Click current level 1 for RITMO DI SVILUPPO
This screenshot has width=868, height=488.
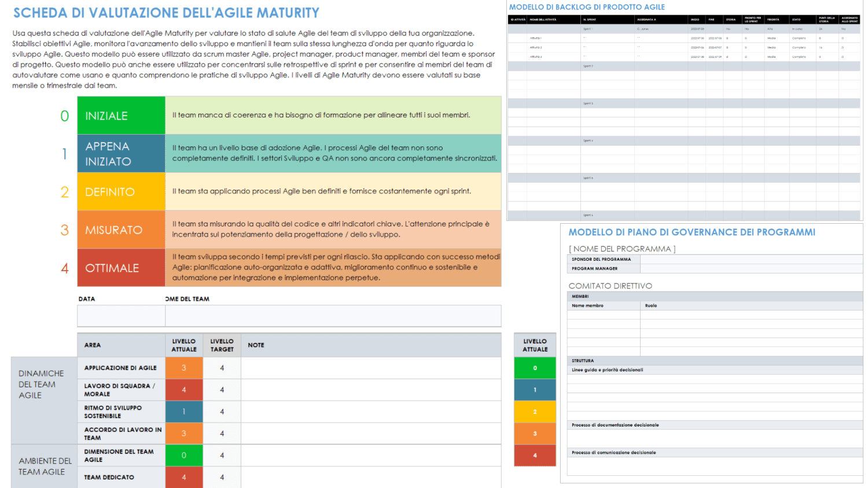[184, 412]
